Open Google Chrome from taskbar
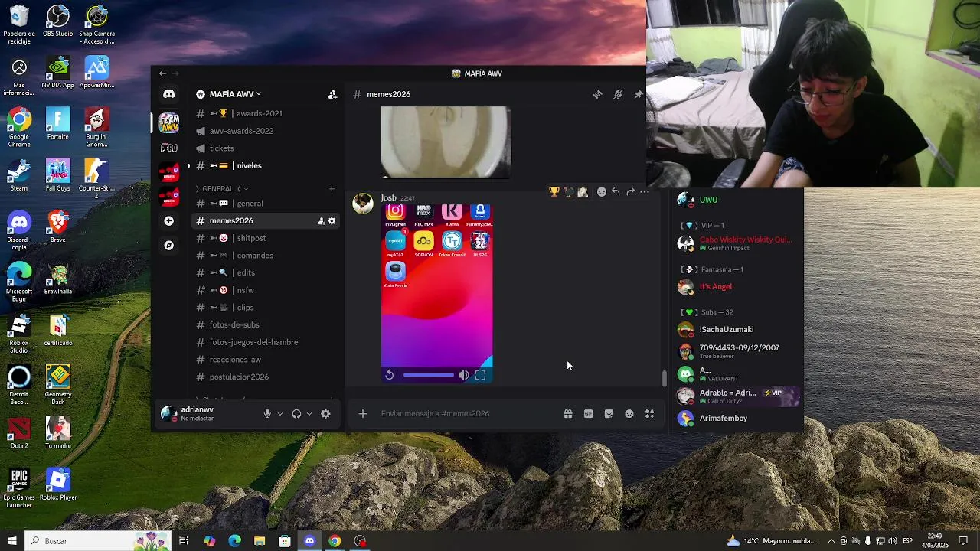This screenshot has width=980, height=551. pyautogui.click(x=335, y=541)
